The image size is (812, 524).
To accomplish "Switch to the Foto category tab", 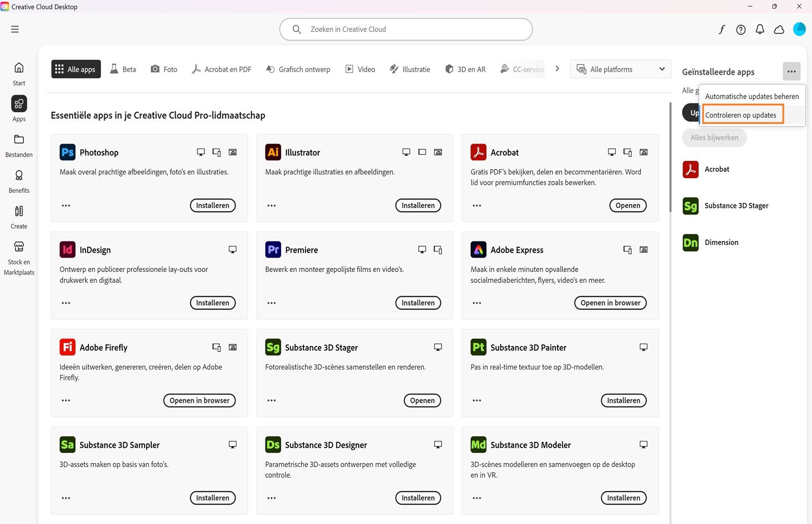I will click(163, 69).
